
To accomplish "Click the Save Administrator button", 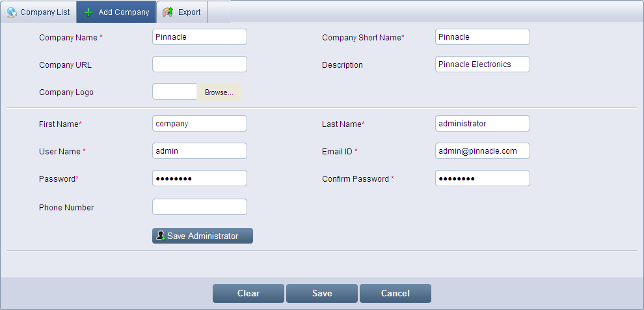I will [202, 236].
